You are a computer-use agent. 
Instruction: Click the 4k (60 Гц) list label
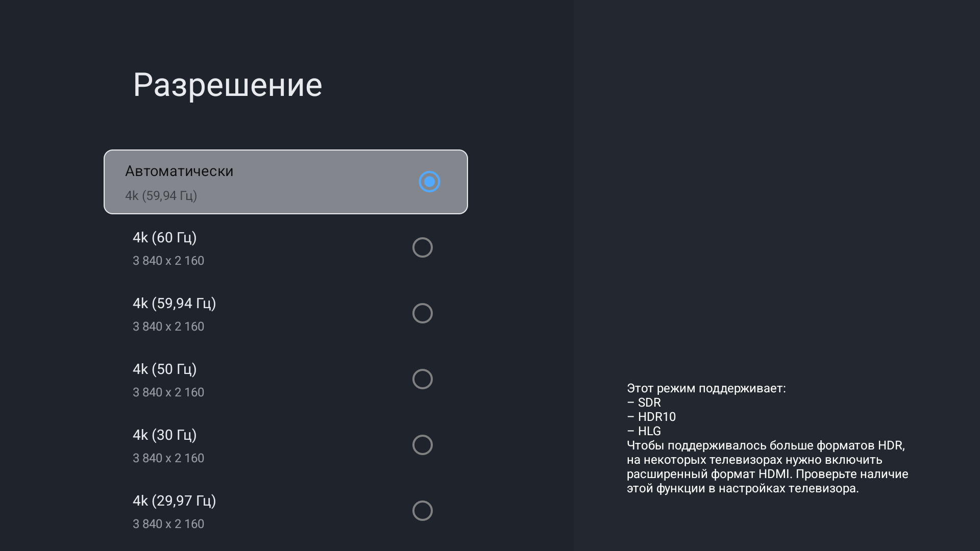coord(164,237)
